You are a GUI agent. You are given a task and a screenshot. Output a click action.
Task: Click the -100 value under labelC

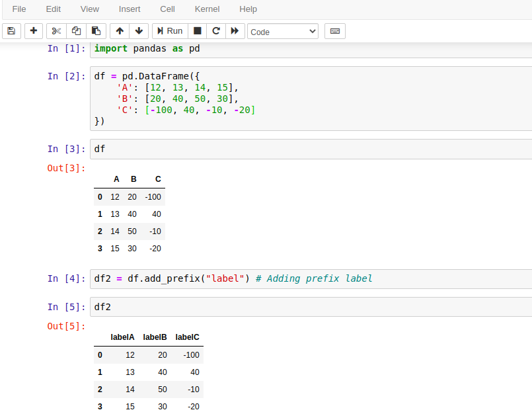point(192,355)
